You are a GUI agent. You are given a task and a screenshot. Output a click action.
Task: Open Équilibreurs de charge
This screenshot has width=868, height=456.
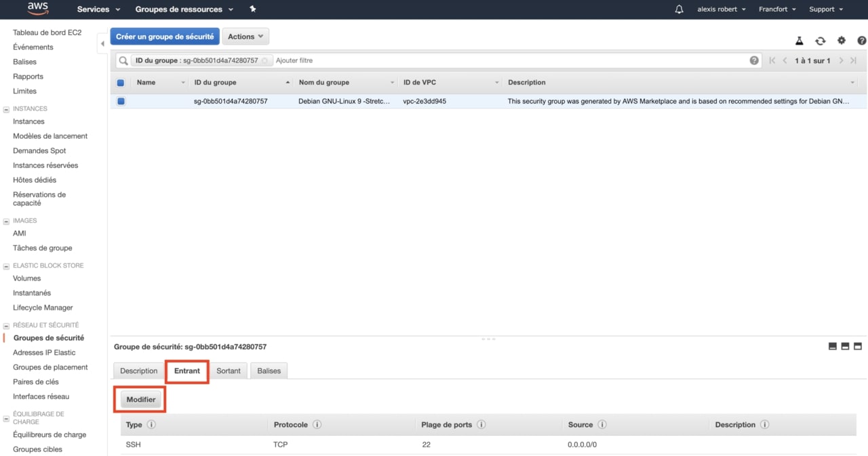(50, 435)
